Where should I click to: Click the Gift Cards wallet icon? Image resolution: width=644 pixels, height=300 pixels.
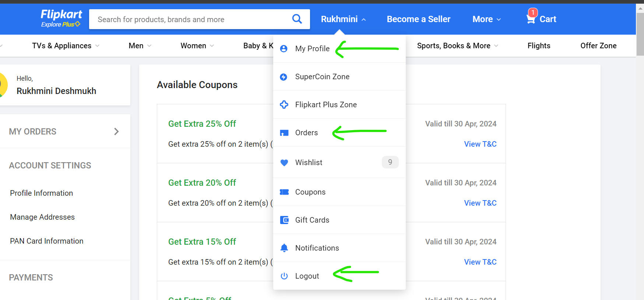(284, 220)
